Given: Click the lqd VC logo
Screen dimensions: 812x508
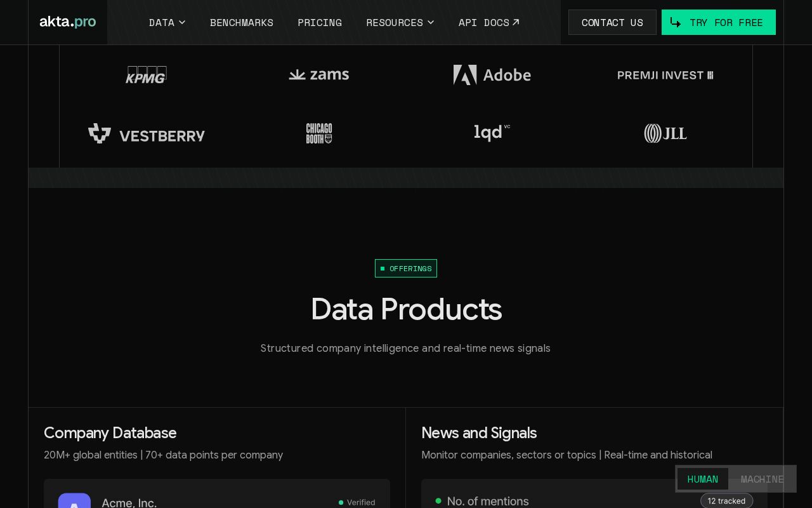Looking at the screenshot, I should 492,132.
